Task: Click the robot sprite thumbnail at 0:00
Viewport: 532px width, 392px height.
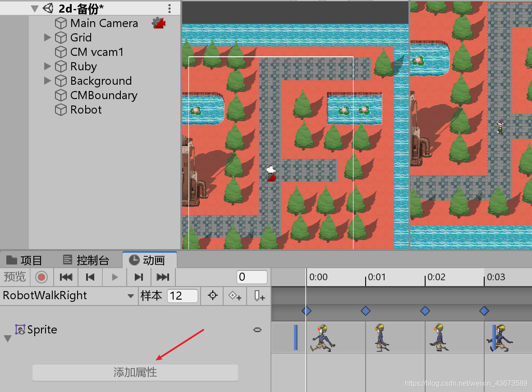Action: coord(323,338)
